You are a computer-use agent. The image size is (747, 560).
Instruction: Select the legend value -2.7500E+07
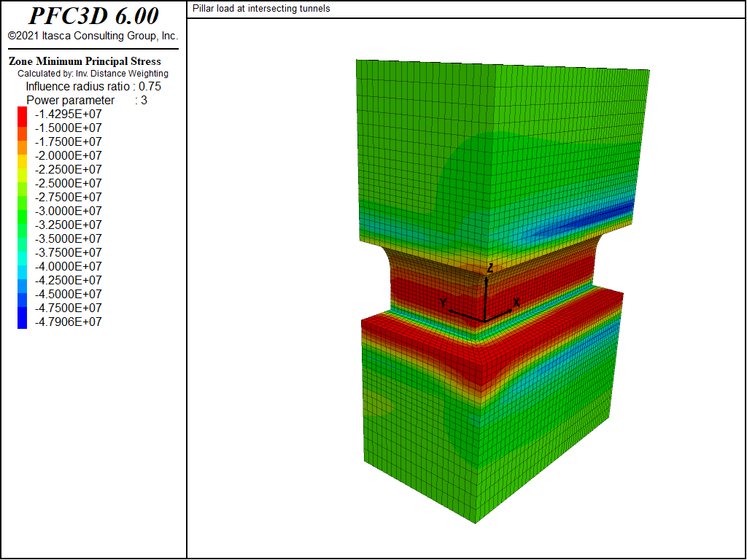click(x=68, y=197)
